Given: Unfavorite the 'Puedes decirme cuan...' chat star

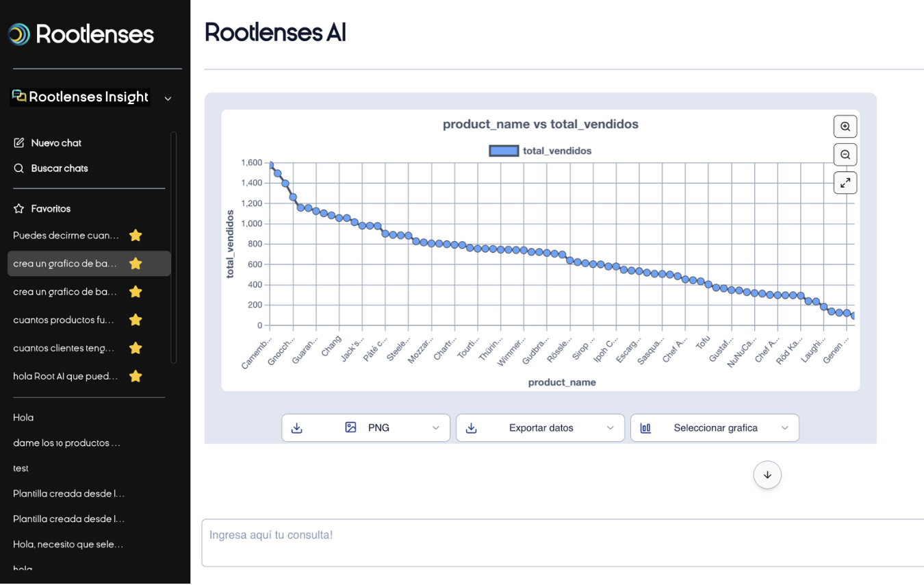Looking at the screenshot, I should 136,236.
